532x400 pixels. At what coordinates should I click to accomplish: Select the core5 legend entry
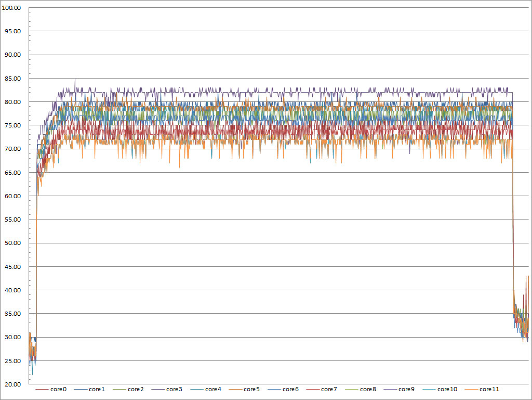click(x=244, y=389)
